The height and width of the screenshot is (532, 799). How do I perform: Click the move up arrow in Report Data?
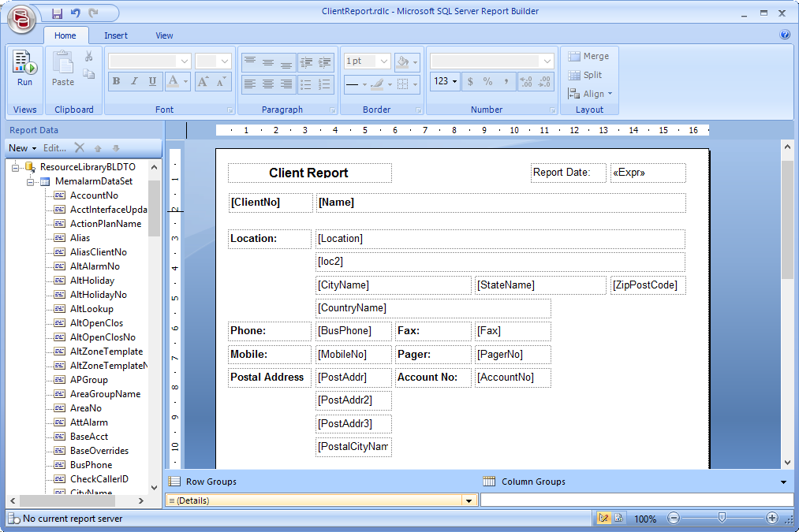98,148
